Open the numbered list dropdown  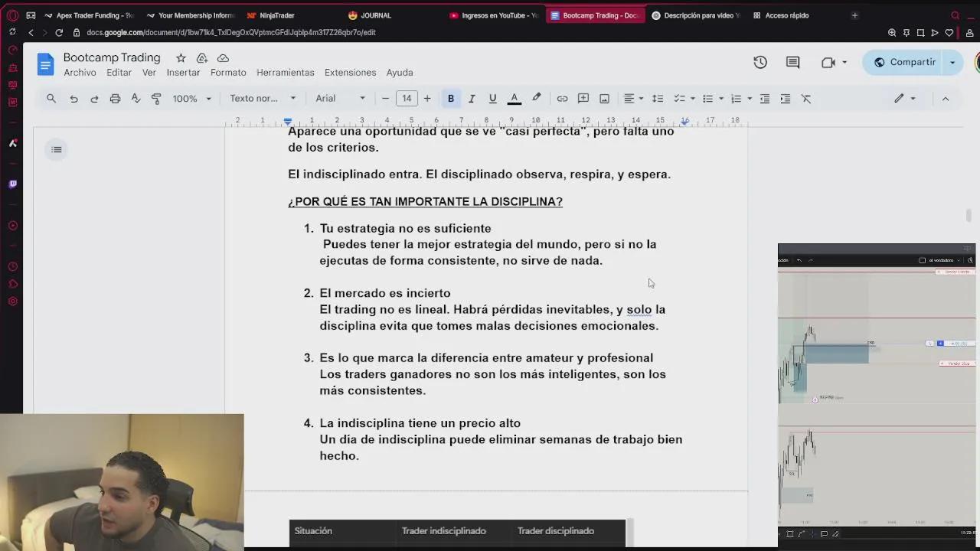pyautogui.click(x=740, y=98)
